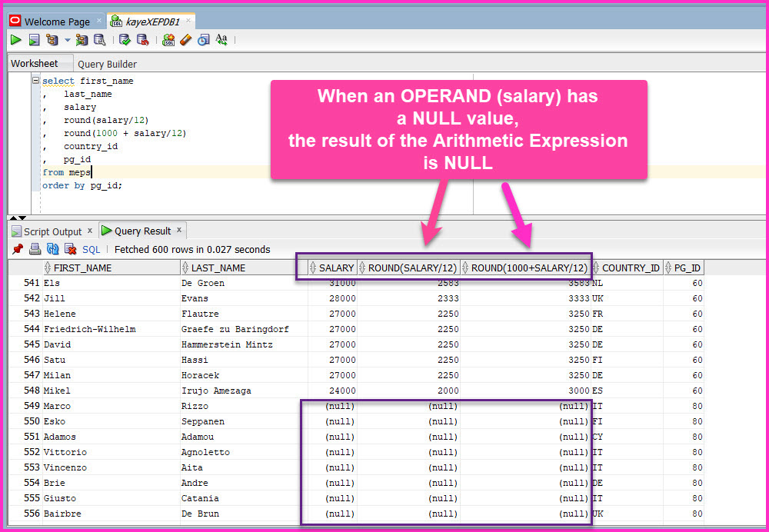
Task: Sort by the LAST_NAME column header
Action: tap(245, 268)
